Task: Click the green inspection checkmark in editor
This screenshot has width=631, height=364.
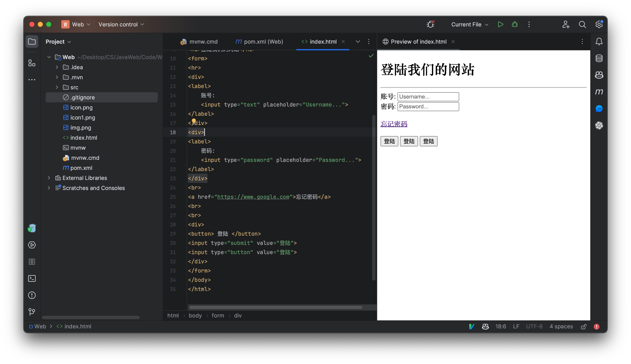Action: click(371, 56)
